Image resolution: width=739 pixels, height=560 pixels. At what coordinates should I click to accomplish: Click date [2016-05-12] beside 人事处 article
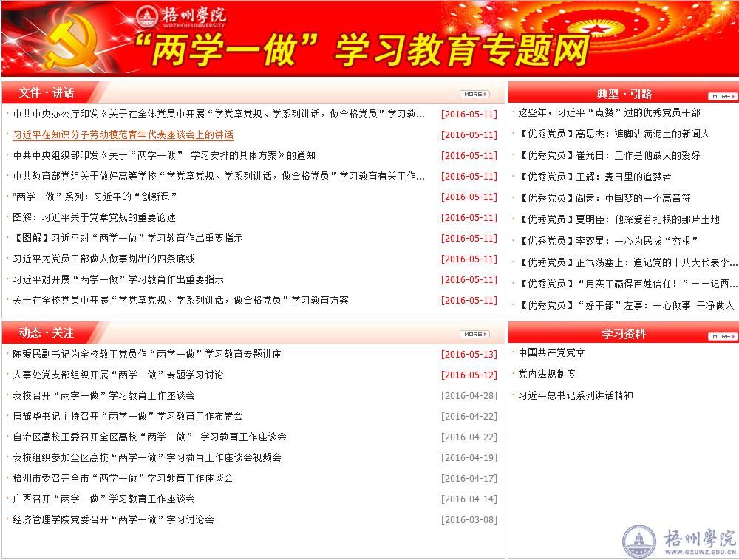click(x=469, y=375)
